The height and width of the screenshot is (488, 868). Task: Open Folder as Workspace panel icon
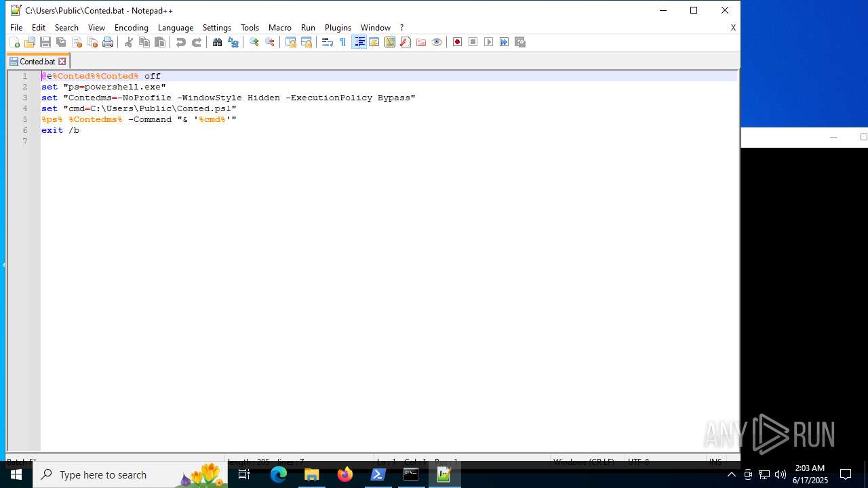click(421, 42)
